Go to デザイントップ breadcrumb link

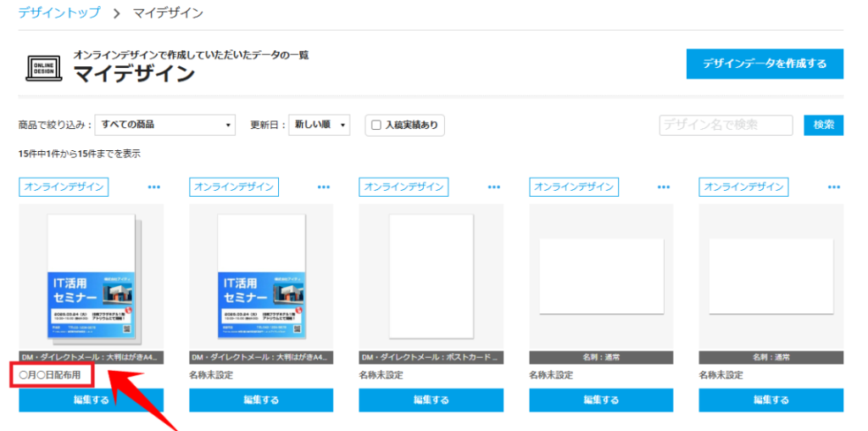pos(59,13)
